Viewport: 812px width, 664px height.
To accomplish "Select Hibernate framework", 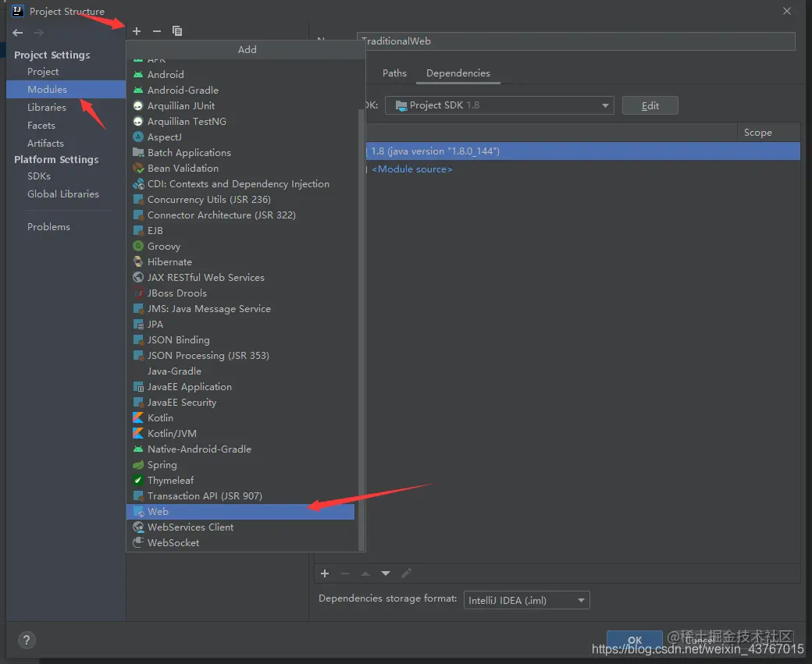I will [240, 262].
